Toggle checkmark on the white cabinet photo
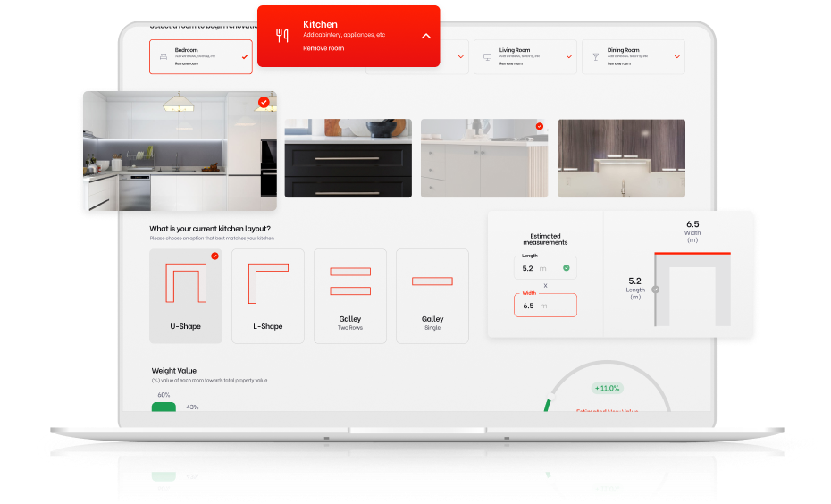 point(539,127)
